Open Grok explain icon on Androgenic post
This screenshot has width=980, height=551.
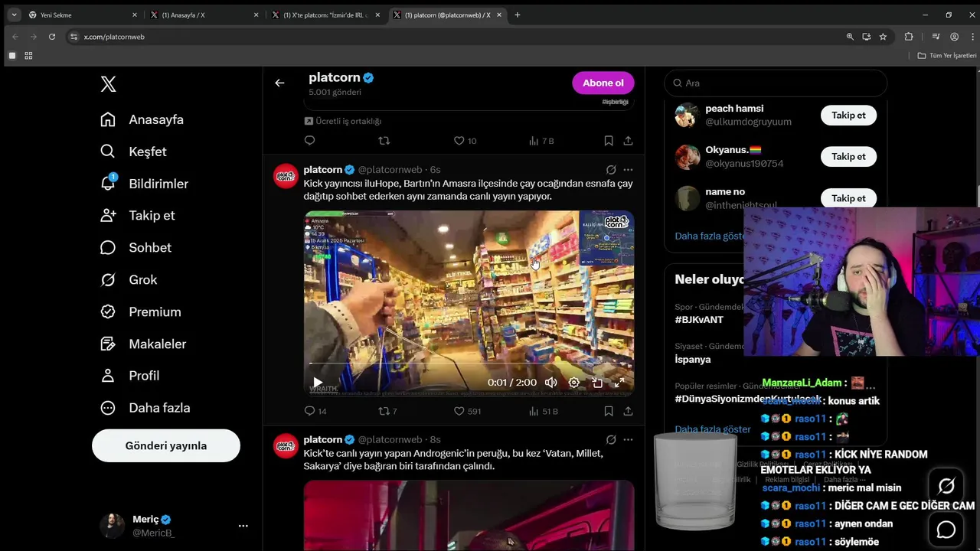coord(611,440)
